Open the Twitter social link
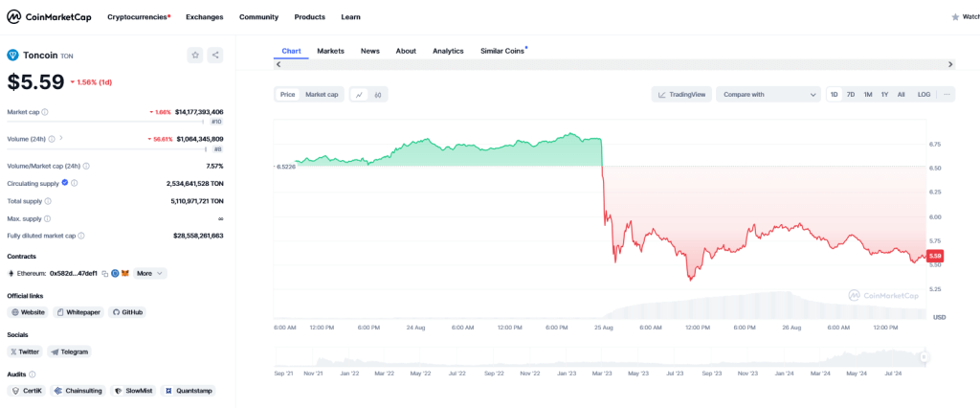The width and height of the screenshot is (980, 408). (x=25, y=351)
